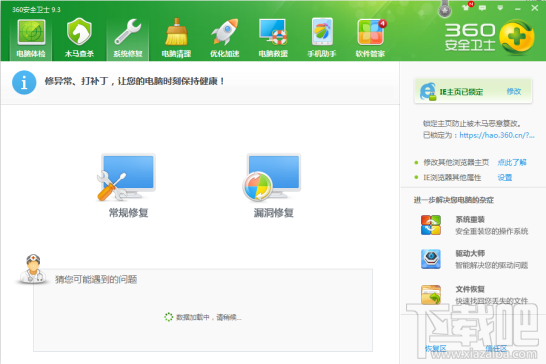The height and width of the screenshot is (364, 546).
Task: Minimize the 360安全卫士 window
Action: tap(518, 8)
